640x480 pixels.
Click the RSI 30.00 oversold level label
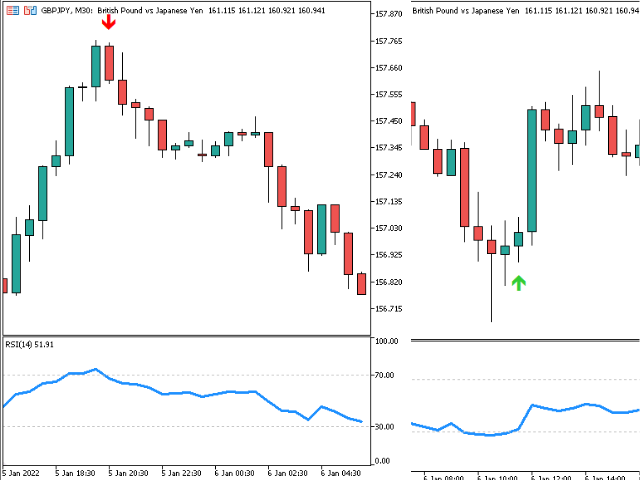tap(386, 427)
